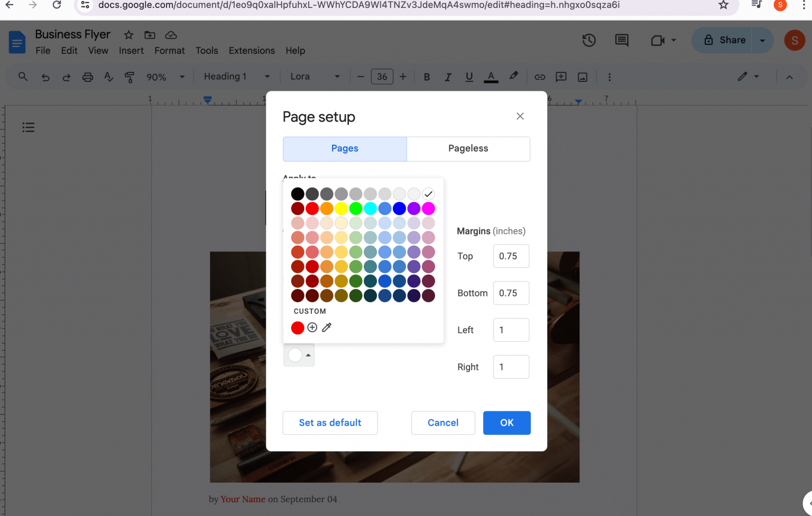The image size is (812, 516).
Task: Decrease font size with the minus button
Action: 361,77
